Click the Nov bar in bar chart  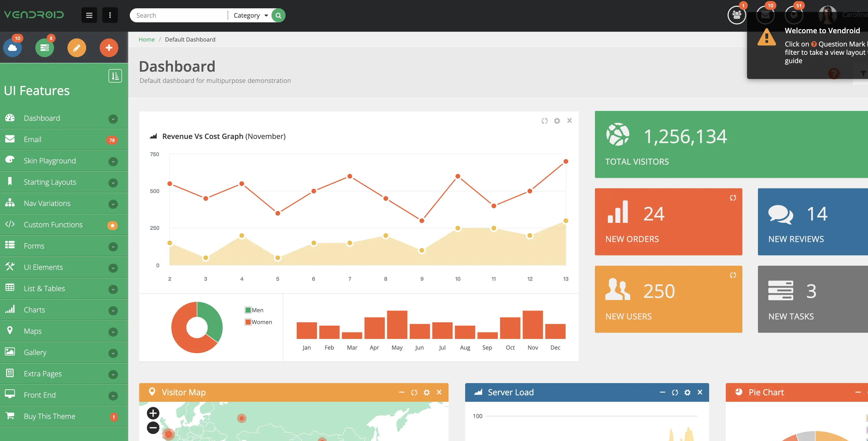pyautogui.click(x=533, y=325)
